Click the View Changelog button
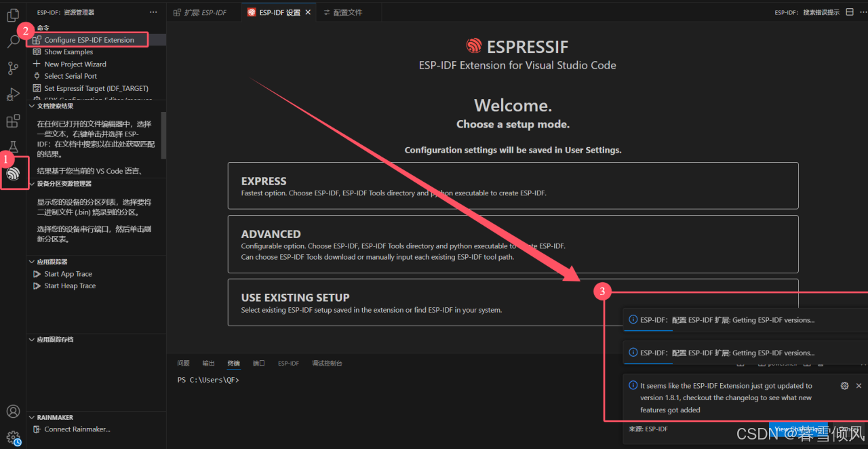The width and height of the screenshot is (868, 449). 798,429
